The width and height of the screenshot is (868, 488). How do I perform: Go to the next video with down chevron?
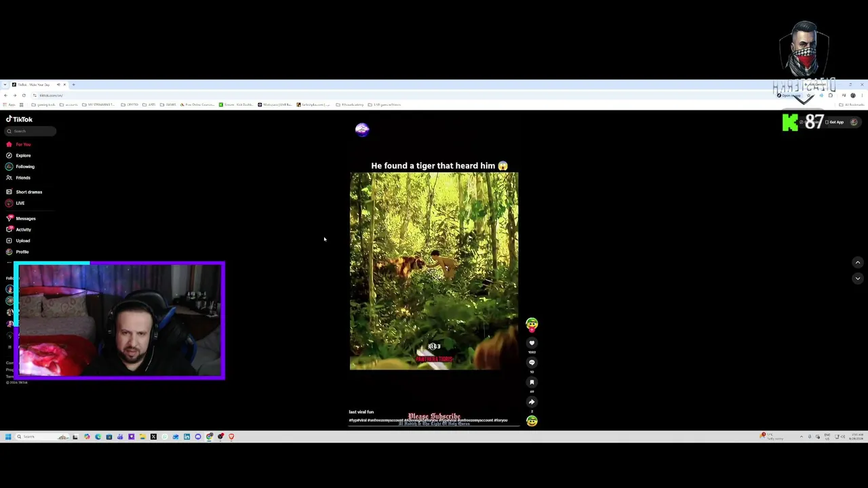[858, 278]
